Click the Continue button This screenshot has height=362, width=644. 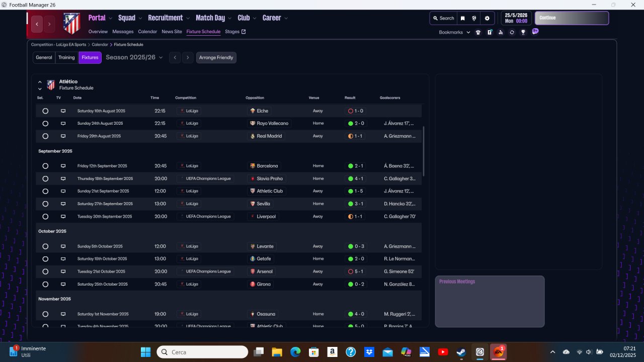572,18
